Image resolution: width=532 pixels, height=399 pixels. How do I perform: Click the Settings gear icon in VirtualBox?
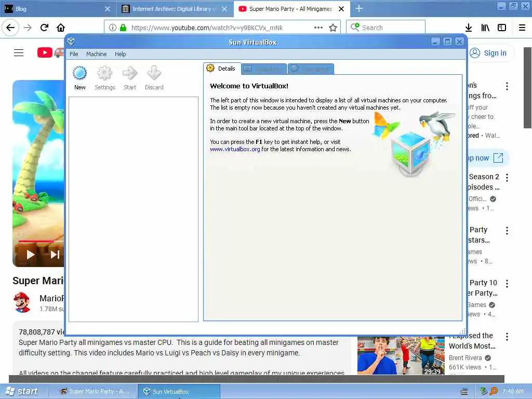[104, 73]
